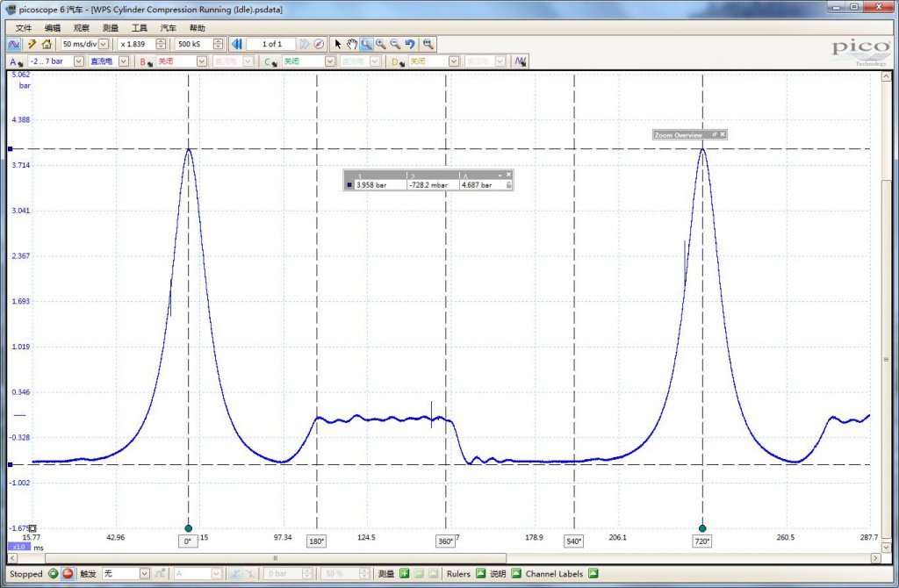Expand channel A range dropdown -2..7 bar
Viewport: 899px width, 588px height.
click(78, 61)
